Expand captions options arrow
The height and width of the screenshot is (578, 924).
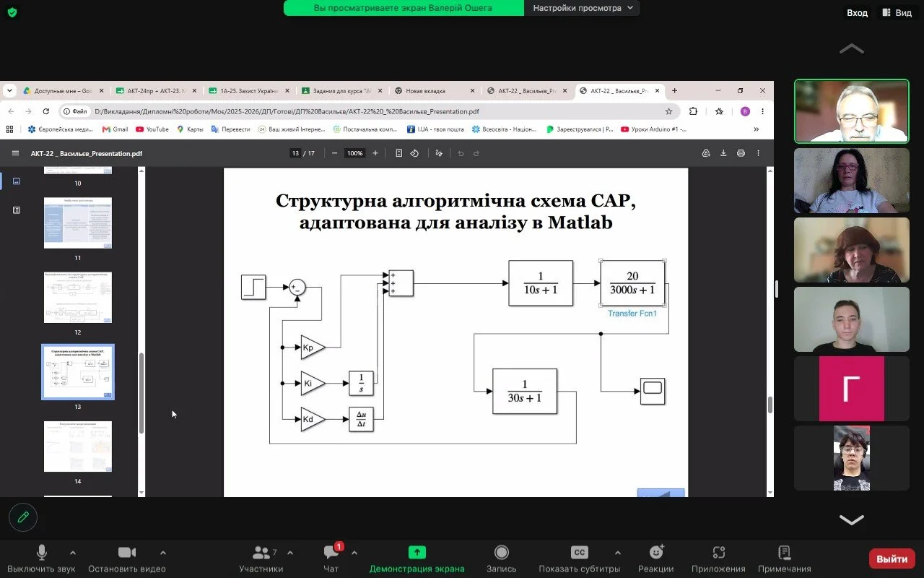pyautogui.click(x=617, y=553)
